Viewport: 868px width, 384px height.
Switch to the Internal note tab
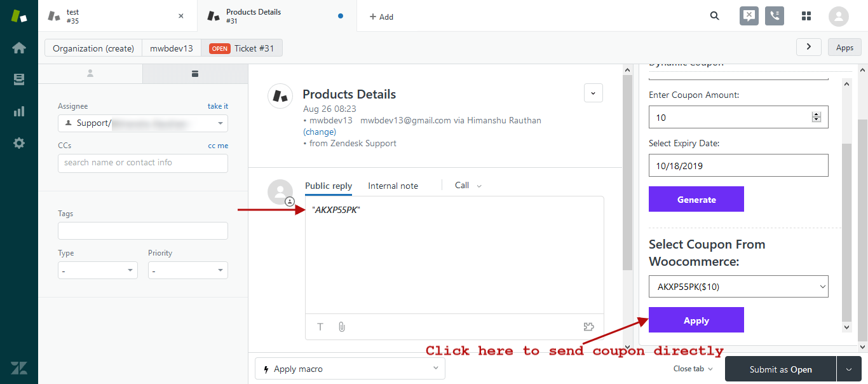(x=393, y=186)
